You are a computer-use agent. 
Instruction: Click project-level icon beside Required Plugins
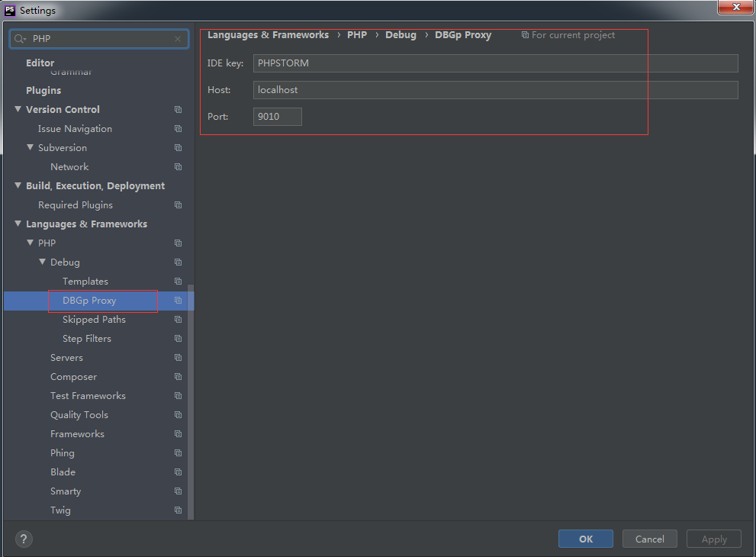pos(178,205)
